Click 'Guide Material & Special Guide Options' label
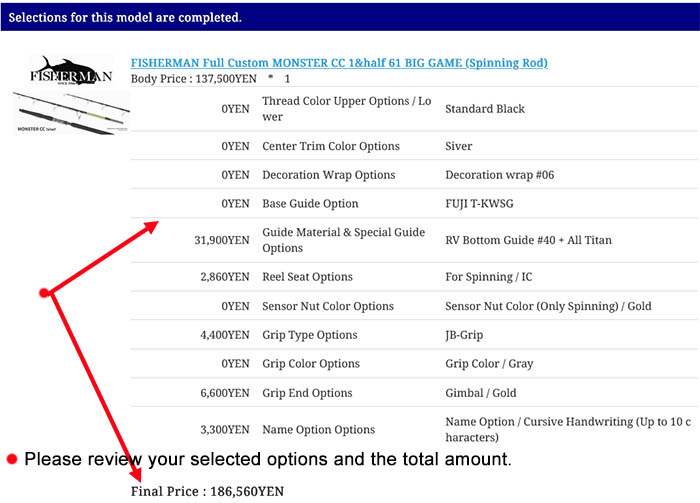This screenshot has width=700, height=503. click(x=343, y=240)
